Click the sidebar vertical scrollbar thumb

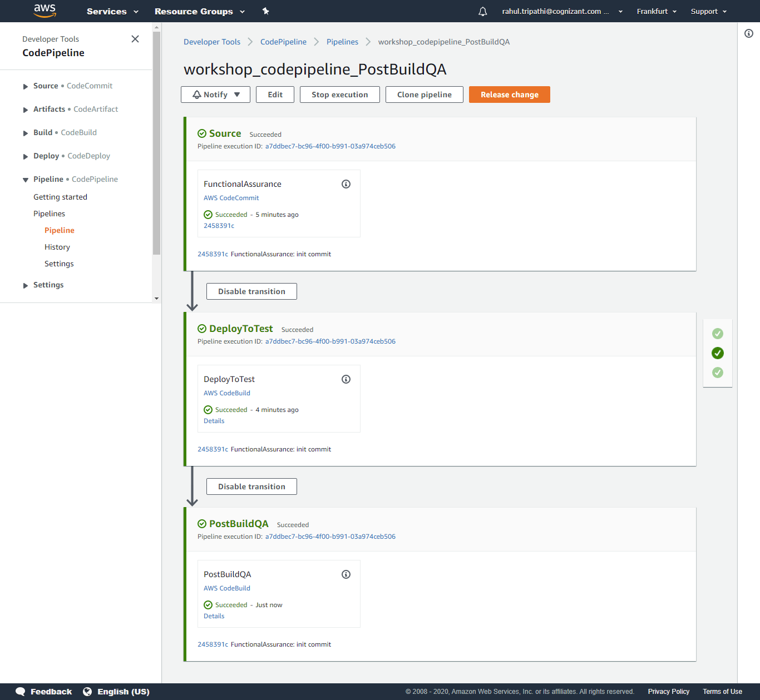click(156, 143)
